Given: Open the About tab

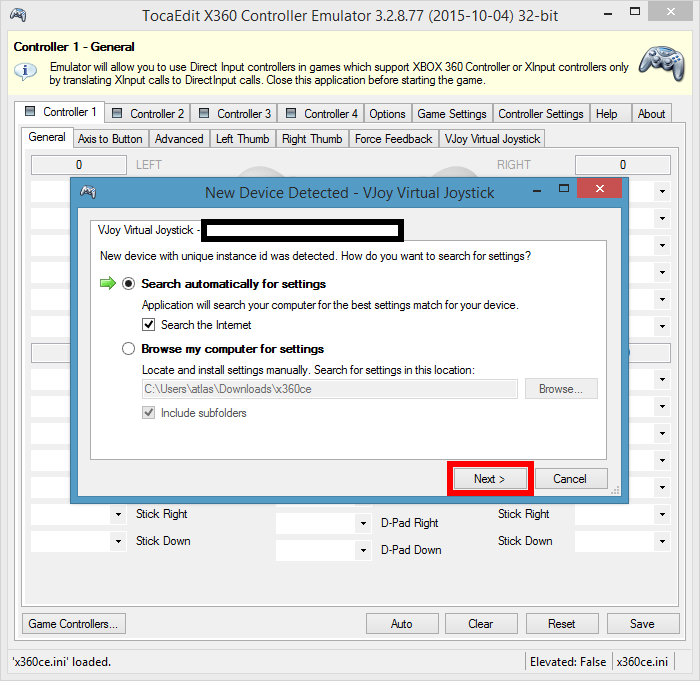Looking at the screenshot, I should coord(651,113).
